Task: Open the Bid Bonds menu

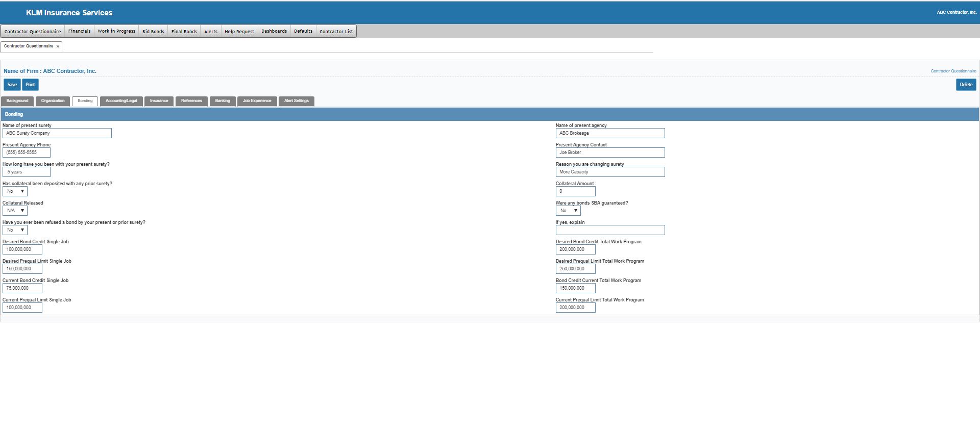Action: [x=153, y=31]
